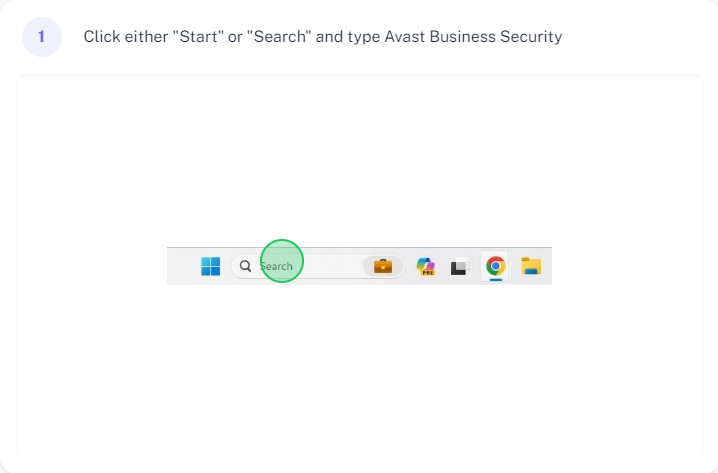Click the magnifying glass search icon
The height and width of the screenshot is (473, 718).
[245, 266]
